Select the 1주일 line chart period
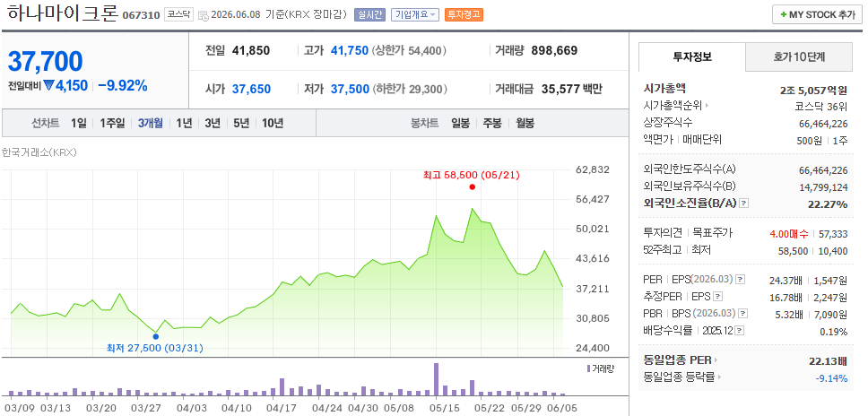The width and height of the screenshot is (868, 416). coord(112,123)
